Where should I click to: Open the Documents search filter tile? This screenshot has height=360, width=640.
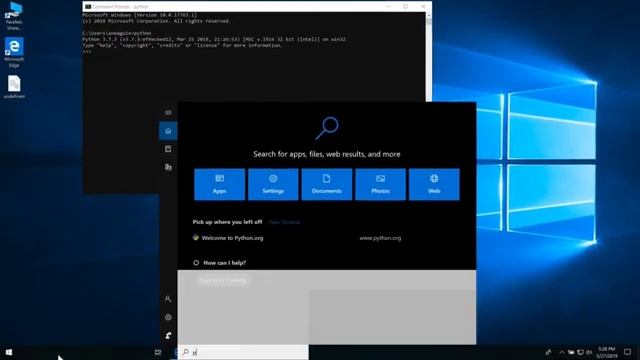click(x=327, y=184)
